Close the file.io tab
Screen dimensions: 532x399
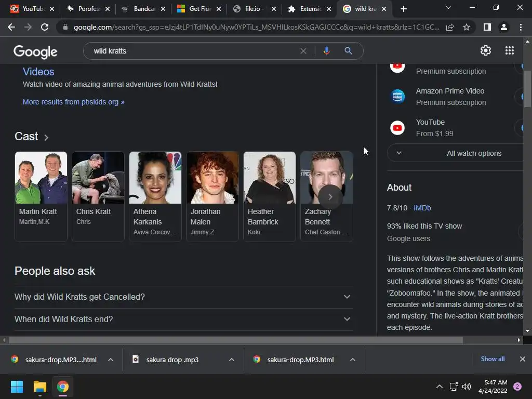pos(274,9)
